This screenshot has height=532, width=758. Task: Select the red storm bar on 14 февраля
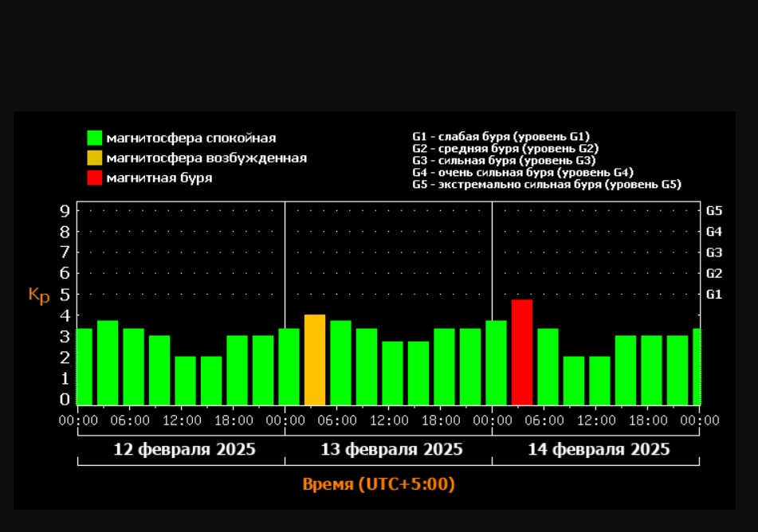click(x=522, y=352)
